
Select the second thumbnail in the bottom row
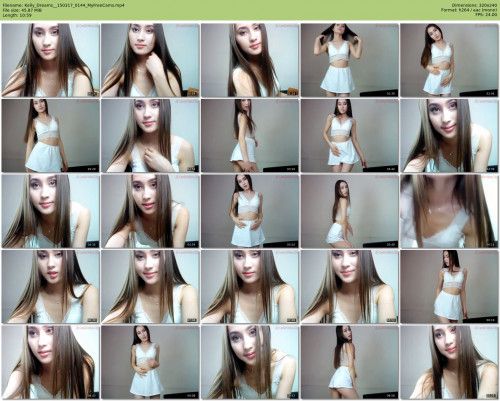[150, 362]
